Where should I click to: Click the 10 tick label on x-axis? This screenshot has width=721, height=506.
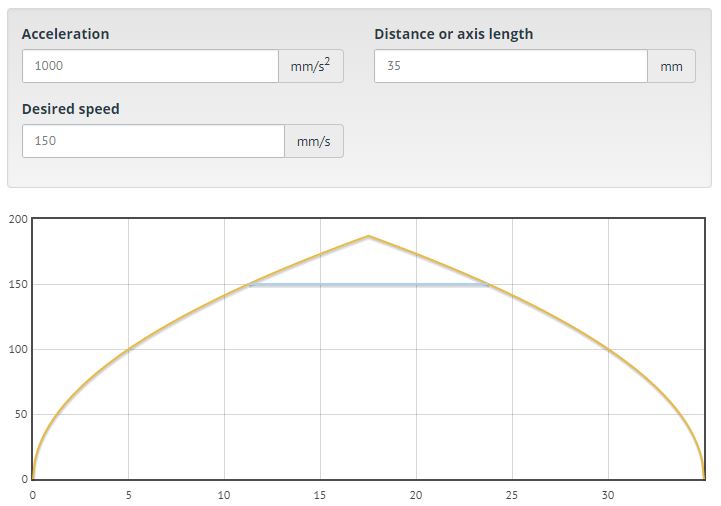(x=224, y=494)
